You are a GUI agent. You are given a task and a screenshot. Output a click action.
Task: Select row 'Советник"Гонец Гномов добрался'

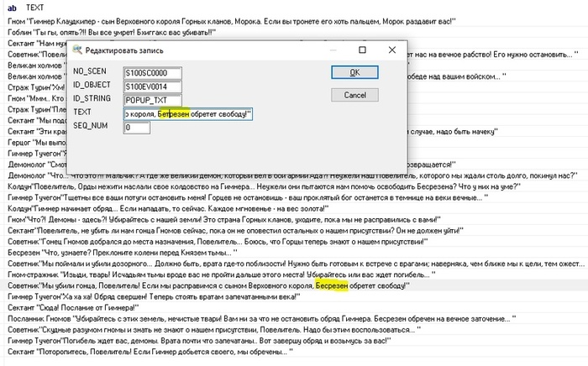[294, 242]
